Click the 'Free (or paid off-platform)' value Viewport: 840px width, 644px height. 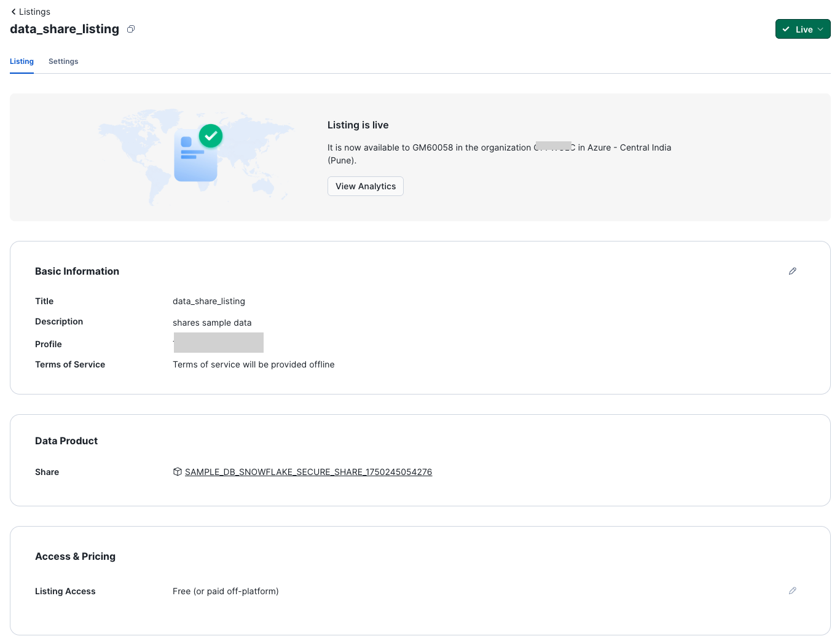pos(226,591)
